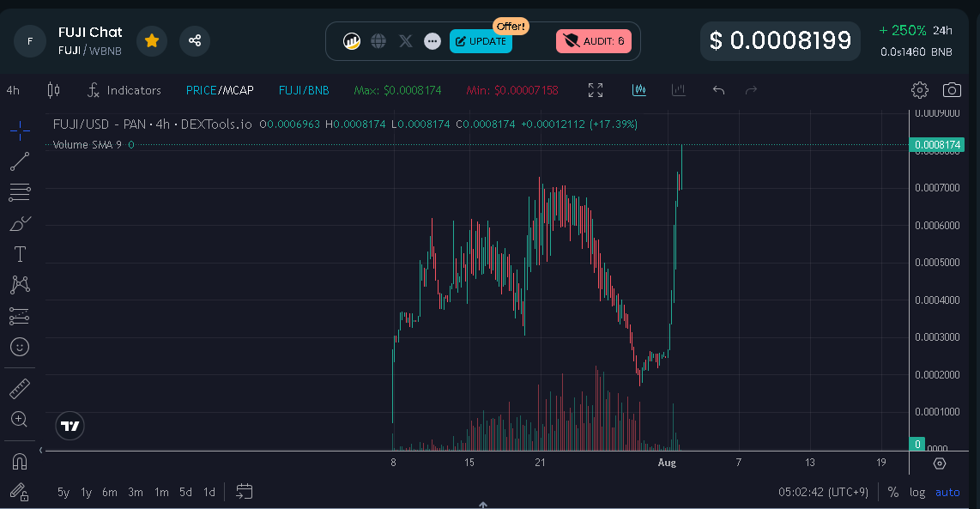Select the trend line drawing tool

(x=20, y=161)
